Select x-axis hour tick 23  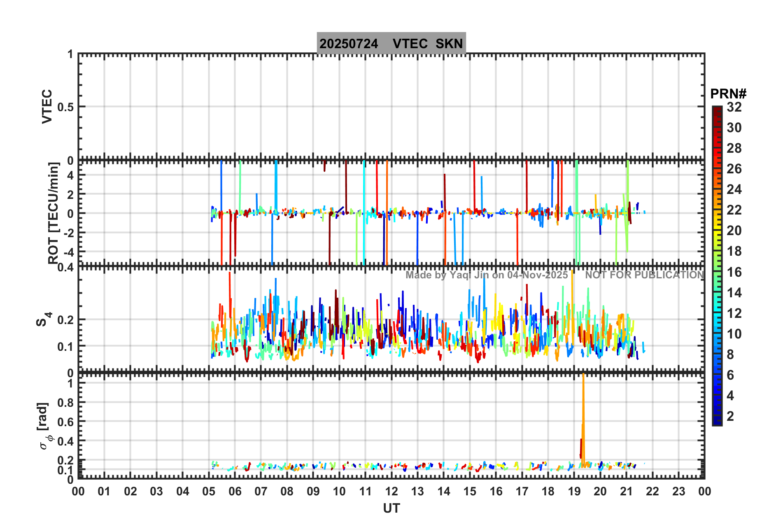[679, 491]
